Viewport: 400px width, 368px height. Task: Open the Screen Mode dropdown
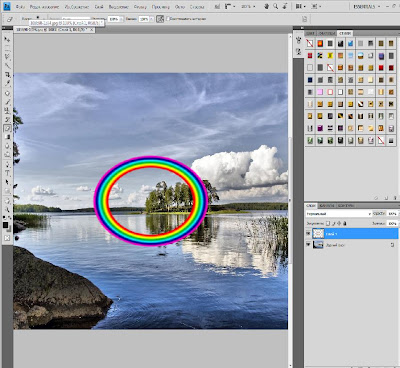(x=315, y=6)
